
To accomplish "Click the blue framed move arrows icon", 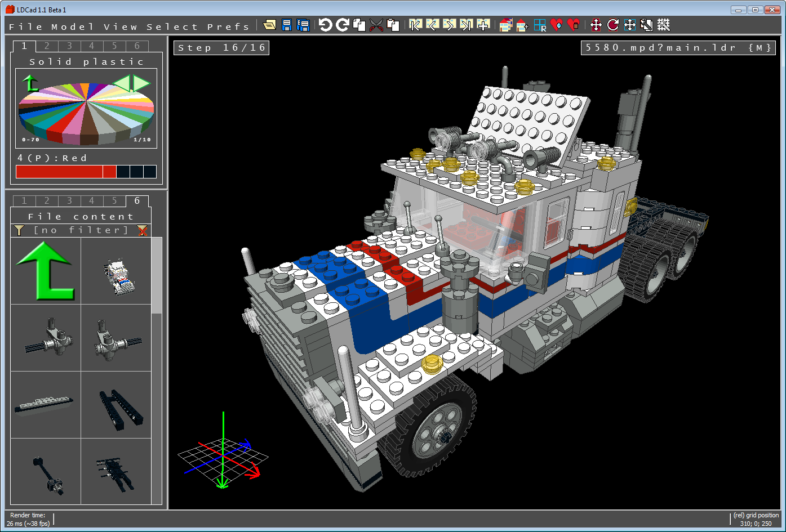I will tap(630, 25).
